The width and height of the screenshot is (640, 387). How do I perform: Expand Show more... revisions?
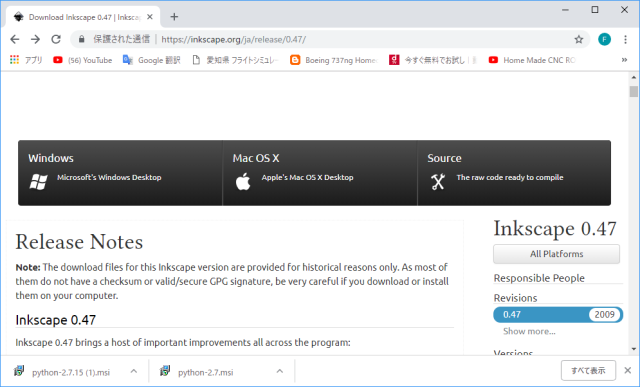coord(529,331)
